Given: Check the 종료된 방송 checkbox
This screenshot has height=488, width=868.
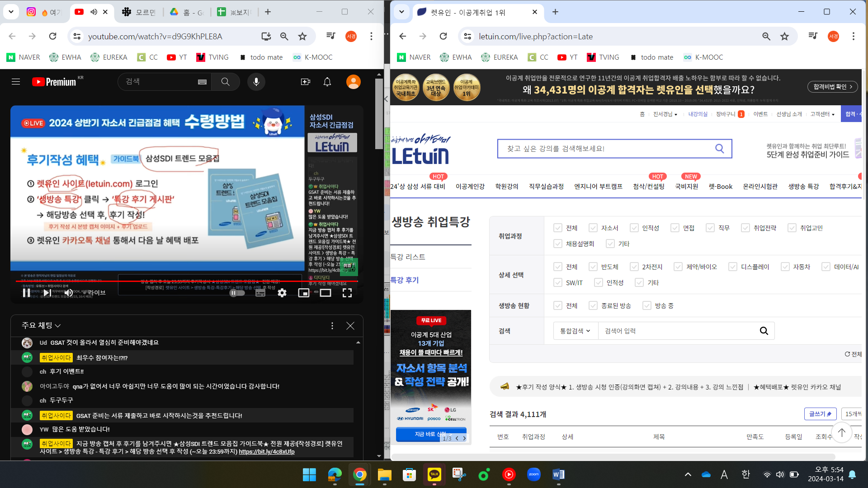Looking at the screenshot, I should pyautogui.click(x=593, y=305).
